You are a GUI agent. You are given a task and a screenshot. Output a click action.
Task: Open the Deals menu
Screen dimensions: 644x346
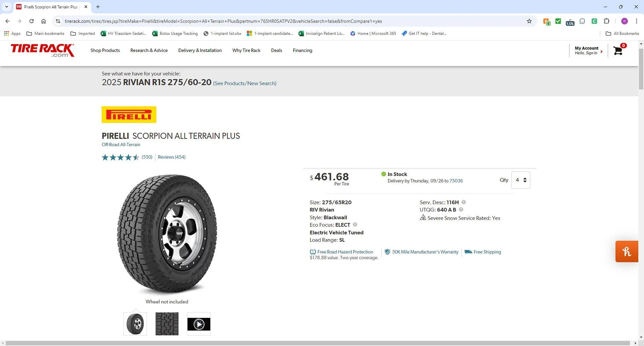[x=277, y=50]
